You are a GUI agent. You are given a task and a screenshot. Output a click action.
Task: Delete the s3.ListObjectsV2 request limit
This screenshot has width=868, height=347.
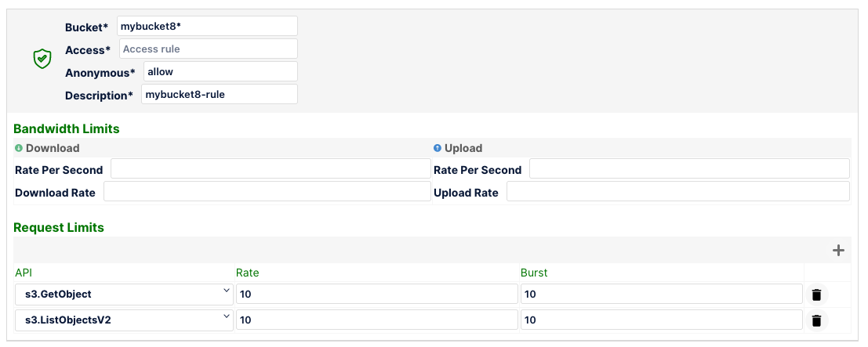(816, 320)
